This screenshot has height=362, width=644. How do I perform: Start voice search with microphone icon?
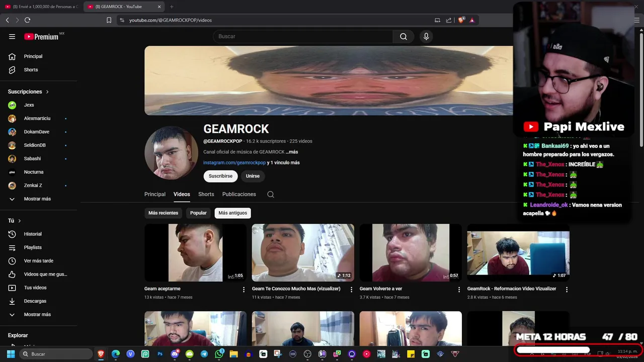[x=426, y=36]
